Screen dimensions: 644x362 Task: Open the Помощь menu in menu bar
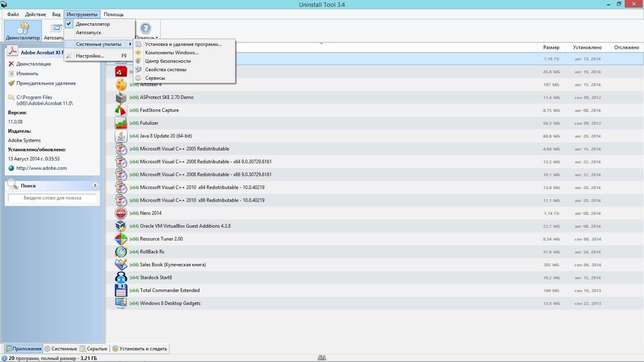(114, 14)
